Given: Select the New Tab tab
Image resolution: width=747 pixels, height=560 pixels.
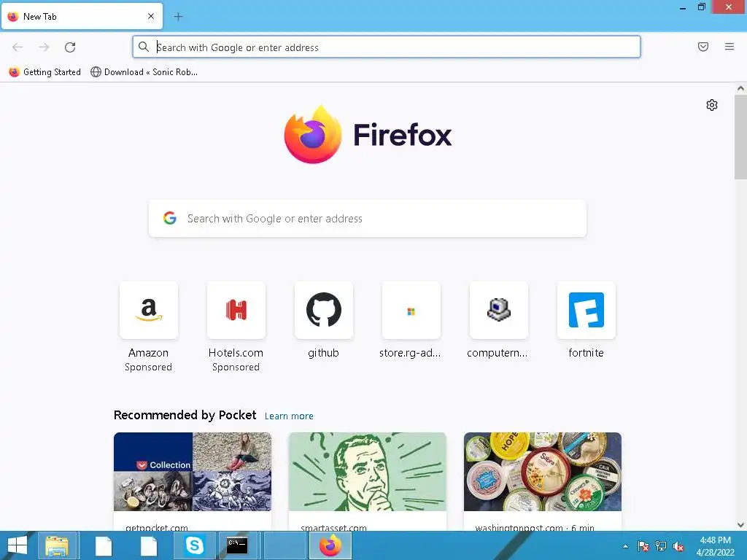Looking at the screenshot, I should (82, 16).
